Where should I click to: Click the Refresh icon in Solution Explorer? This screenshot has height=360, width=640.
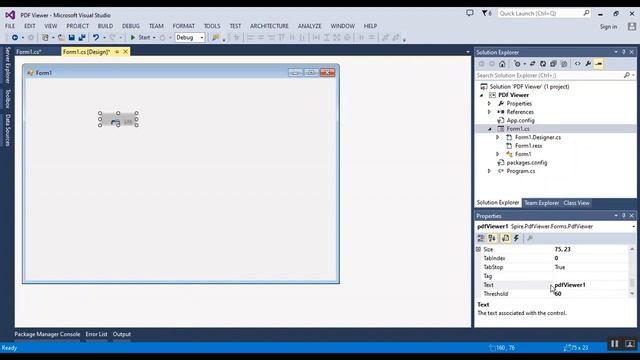pyautogui.click(x=543, y=64)
